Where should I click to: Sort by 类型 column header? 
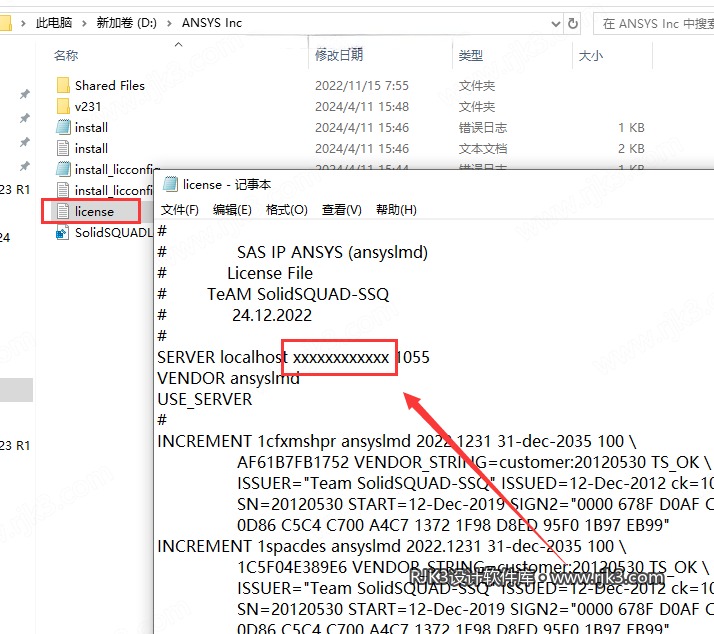coord(471,56)
